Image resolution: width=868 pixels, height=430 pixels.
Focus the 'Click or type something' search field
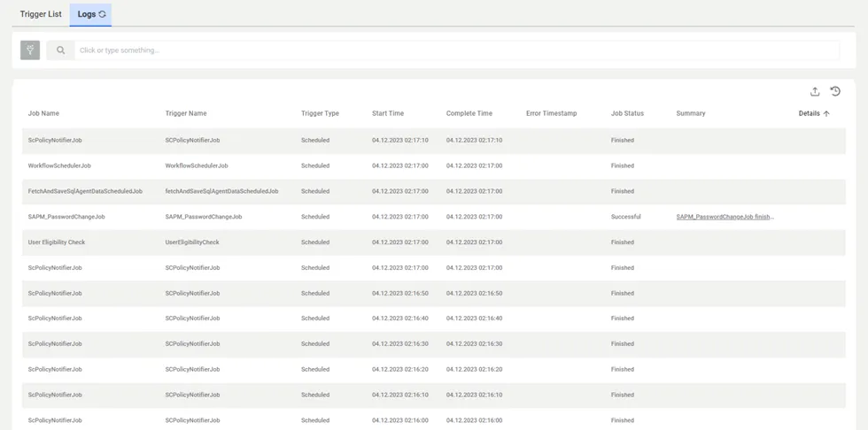[x=457, y=50]
